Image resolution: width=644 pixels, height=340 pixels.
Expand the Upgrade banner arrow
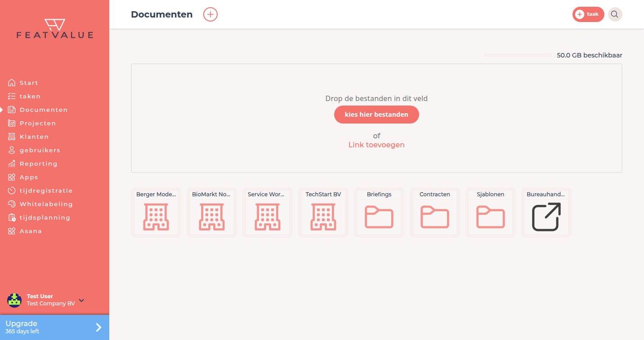(x=99, y=327)
